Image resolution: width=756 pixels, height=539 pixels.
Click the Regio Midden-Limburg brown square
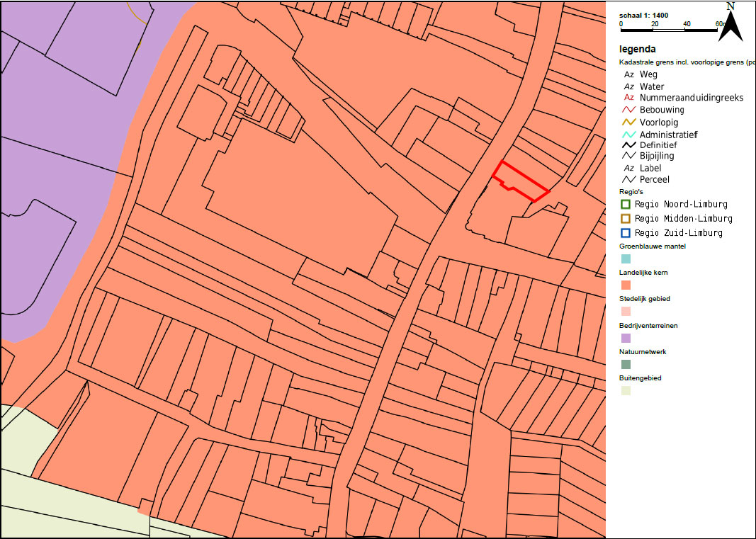click(x=626, y=219)
